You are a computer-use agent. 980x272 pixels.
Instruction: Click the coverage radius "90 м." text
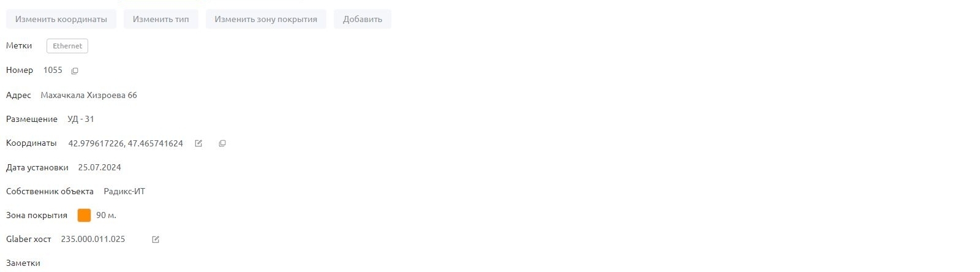click(x=106, y=215)
